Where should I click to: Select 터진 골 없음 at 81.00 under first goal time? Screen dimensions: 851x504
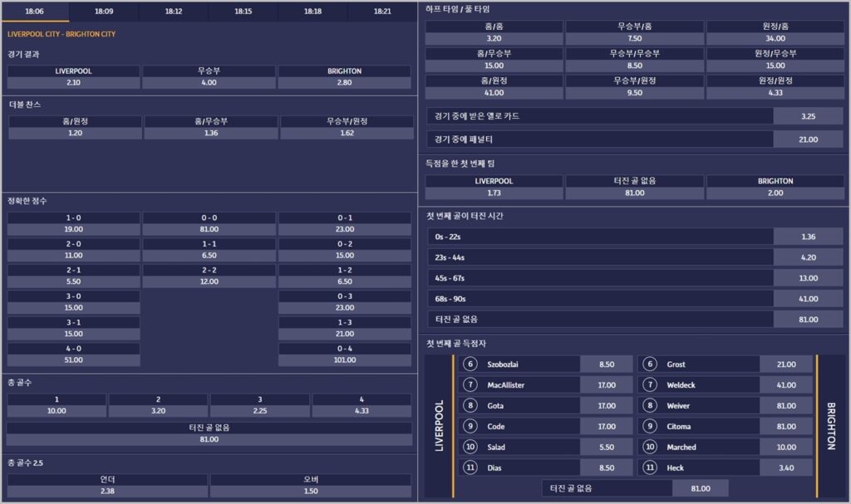(635, 320)
